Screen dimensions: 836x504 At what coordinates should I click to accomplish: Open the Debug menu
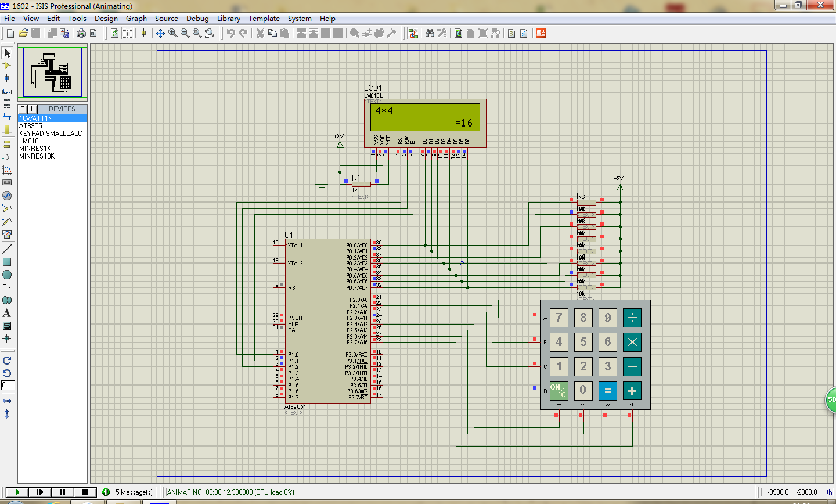[x=197, y=19]
